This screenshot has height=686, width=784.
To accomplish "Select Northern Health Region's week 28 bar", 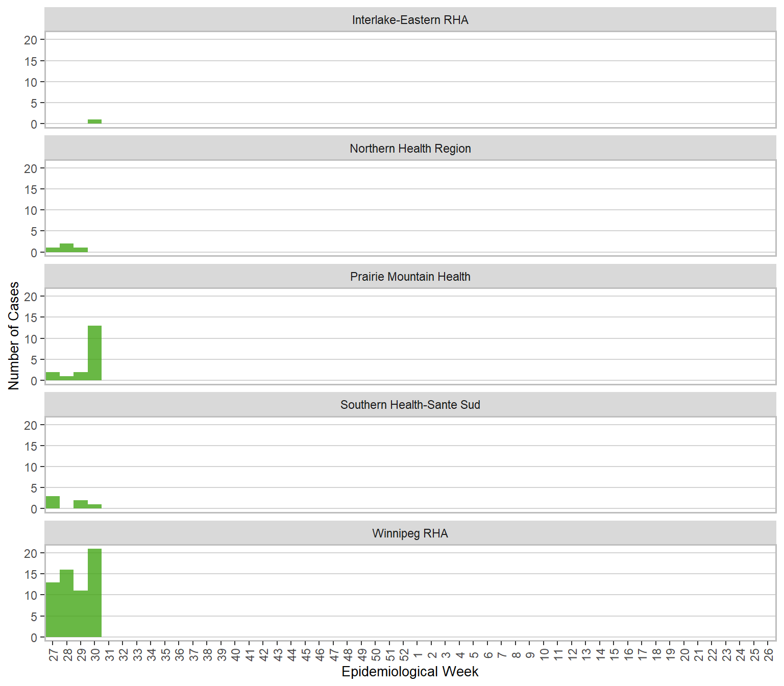I will 66,248.
